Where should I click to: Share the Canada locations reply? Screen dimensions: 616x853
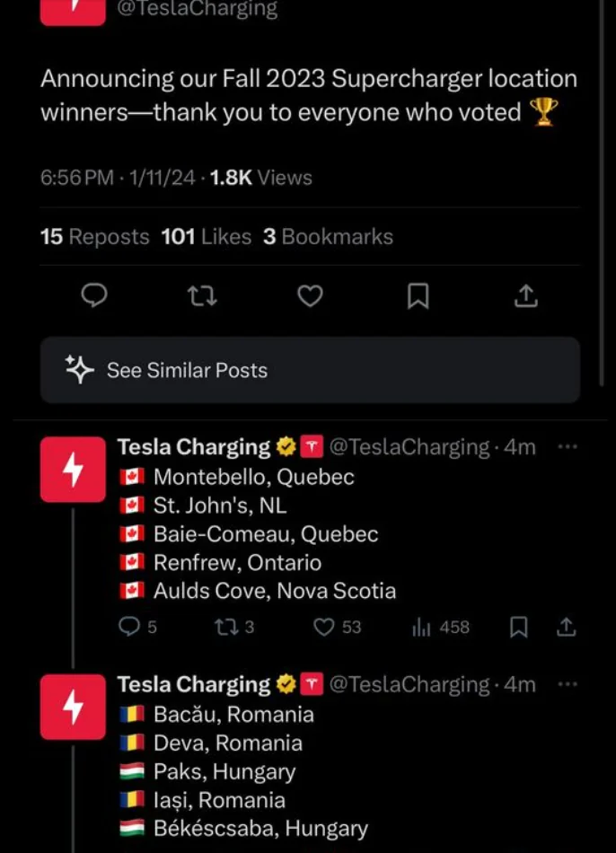point(567,627)
